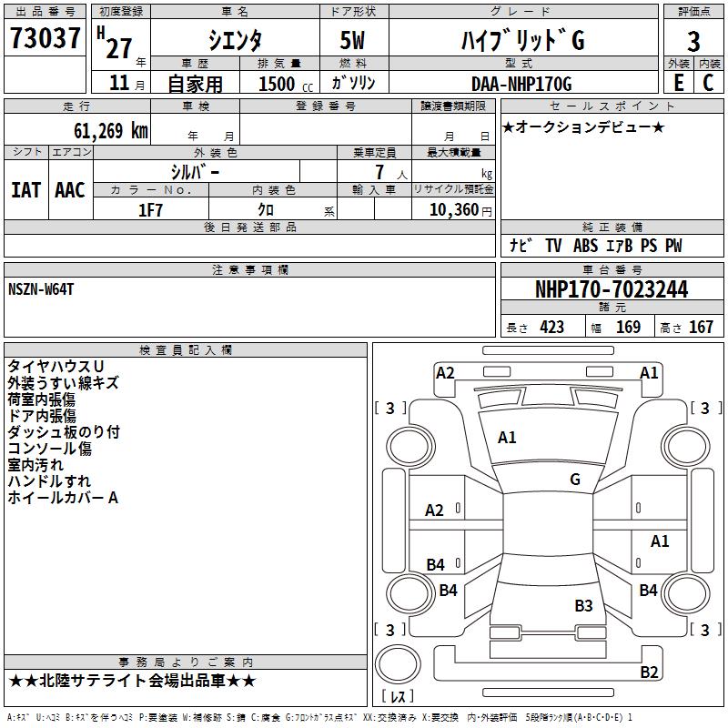Image resolution: width=728 pixels, height=728 pixels.
Task: Click the 注意事項欄 header
Action: (x=249, y=269)
